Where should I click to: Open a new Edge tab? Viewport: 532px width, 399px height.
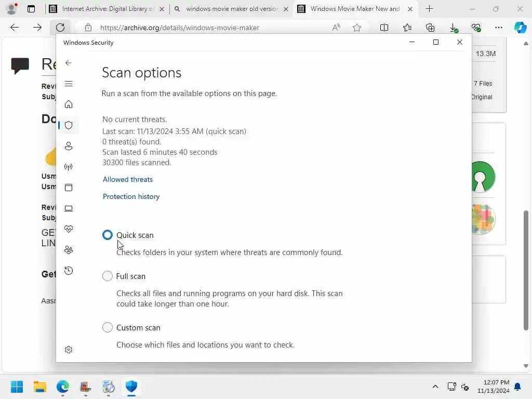(429, 9)
